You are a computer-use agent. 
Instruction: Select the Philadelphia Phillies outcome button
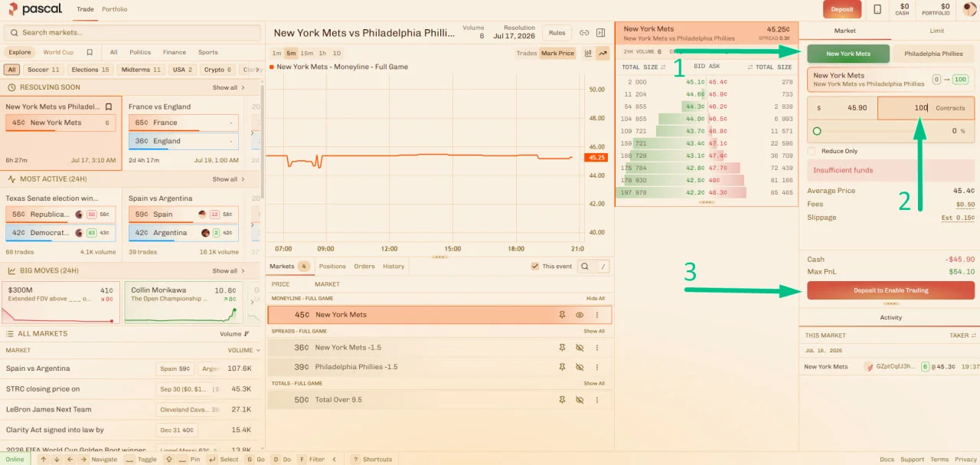point(933,54)
